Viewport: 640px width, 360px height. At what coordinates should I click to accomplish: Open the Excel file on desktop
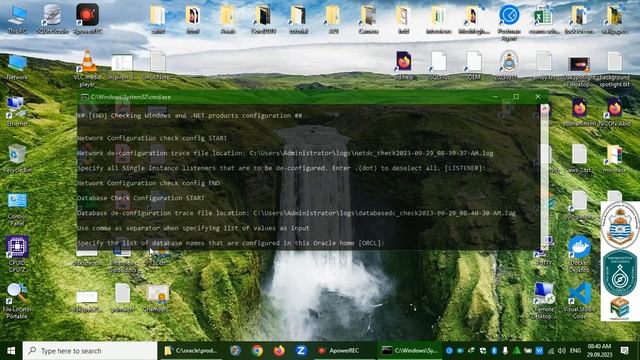[544, 20]
